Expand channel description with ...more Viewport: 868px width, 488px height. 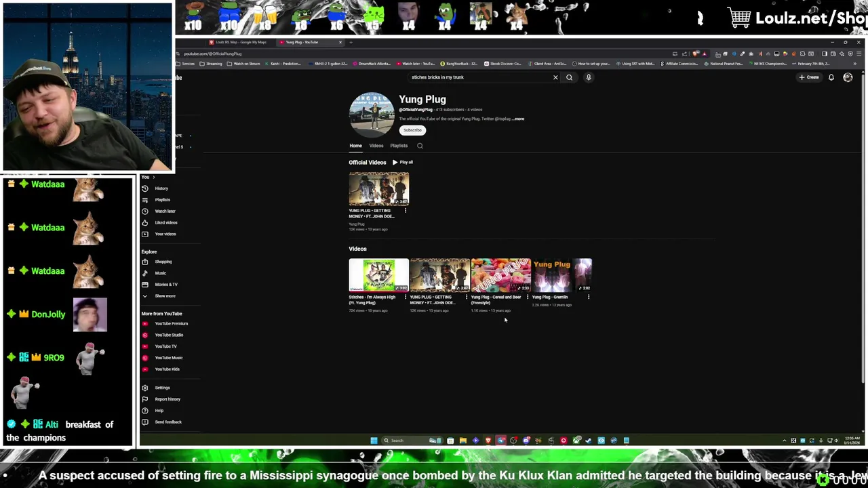[519, 119]
